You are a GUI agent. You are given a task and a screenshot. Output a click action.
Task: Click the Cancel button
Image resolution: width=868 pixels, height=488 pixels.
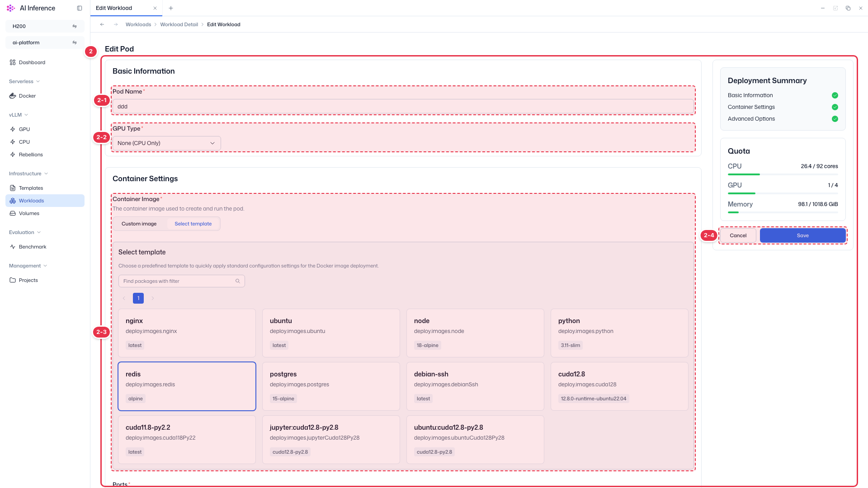(x=738, y=235)
